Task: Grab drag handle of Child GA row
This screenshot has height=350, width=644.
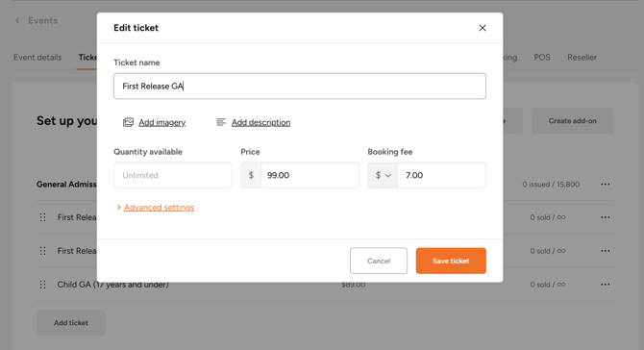Action: click(42, 285)
